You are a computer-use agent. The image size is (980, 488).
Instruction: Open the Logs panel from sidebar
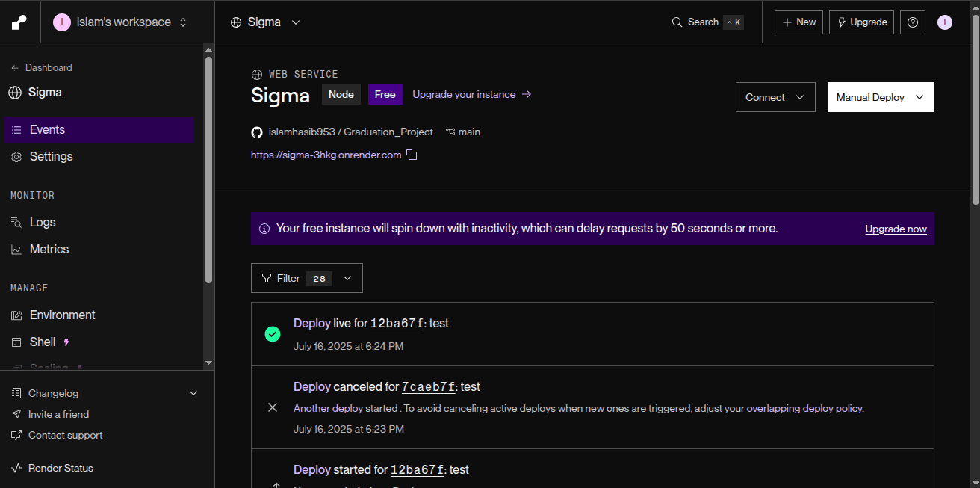point(41,222)
